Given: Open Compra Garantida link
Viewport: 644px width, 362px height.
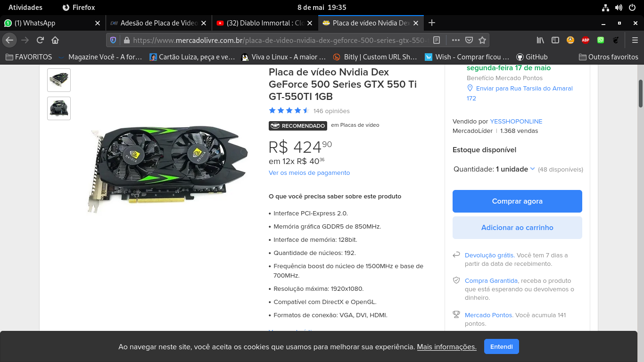Looking at the screenshot, I should pos(491,281).
